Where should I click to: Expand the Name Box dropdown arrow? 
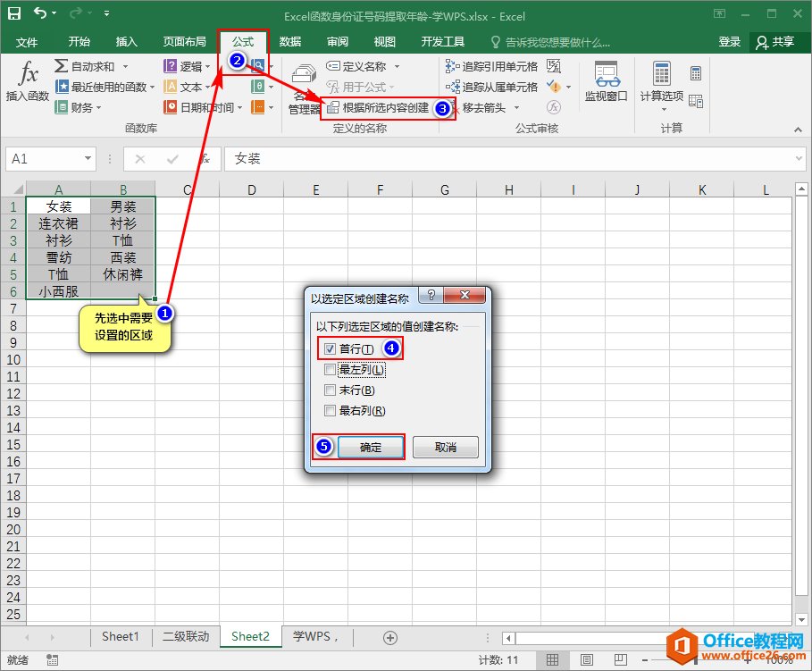[x=88, y=159]
